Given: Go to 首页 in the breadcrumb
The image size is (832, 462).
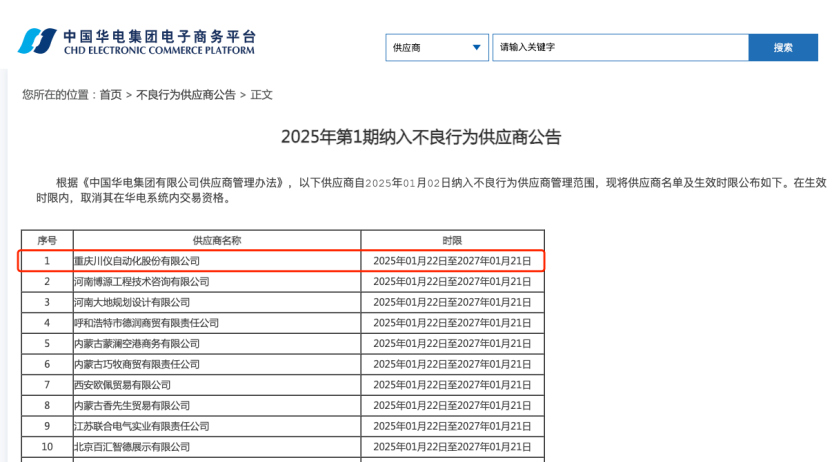Looking at the screenshot, I should pos(110,95).
